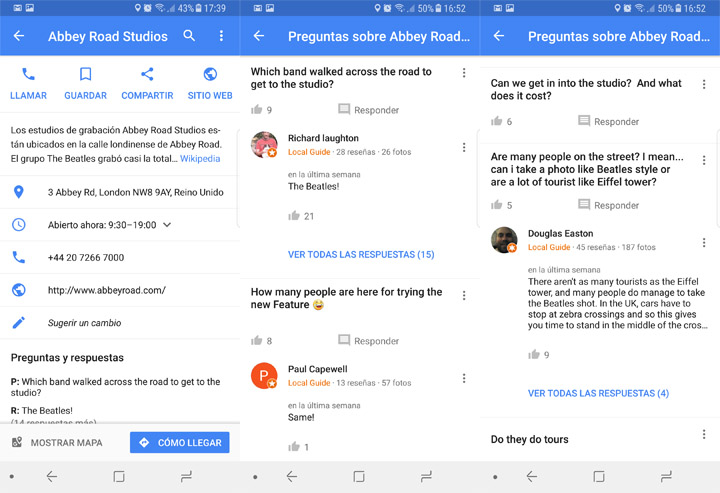The width and height of the screenshot is (720, 493).
Task: Tap VER TODAS LAS RESPUESTAS (4)
Action: click(598, 393)
